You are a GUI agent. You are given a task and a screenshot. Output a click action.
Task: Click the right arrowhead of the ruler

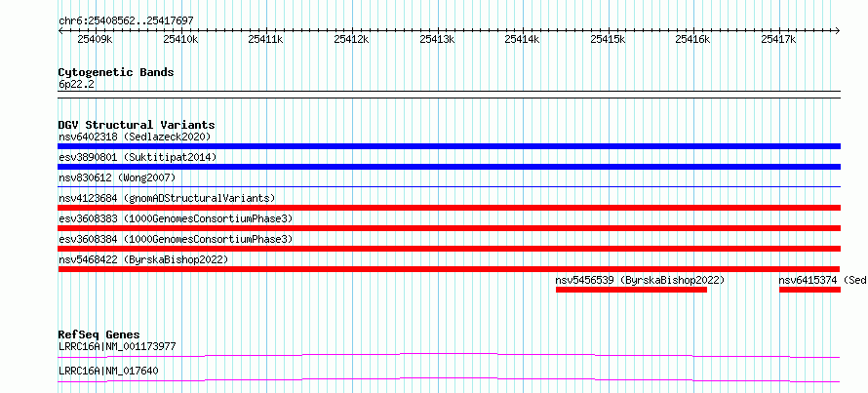pyautogui.click(x=838, y=30)
